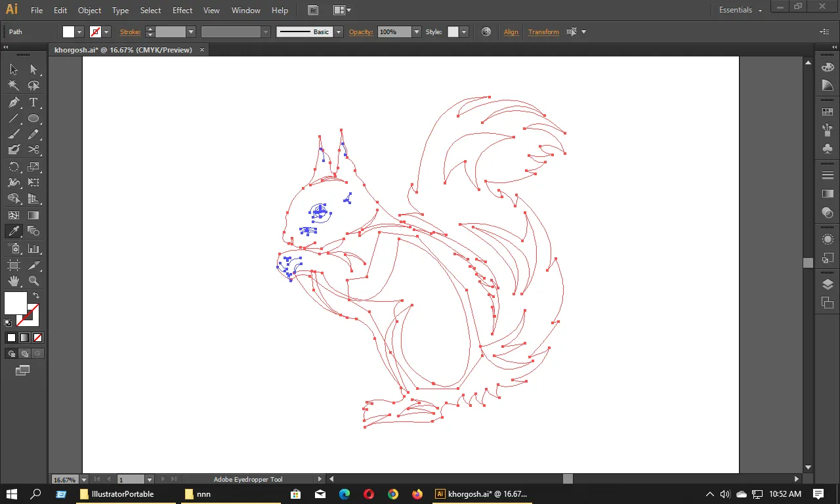Select the Eyedropper tool

click(14, 231)
